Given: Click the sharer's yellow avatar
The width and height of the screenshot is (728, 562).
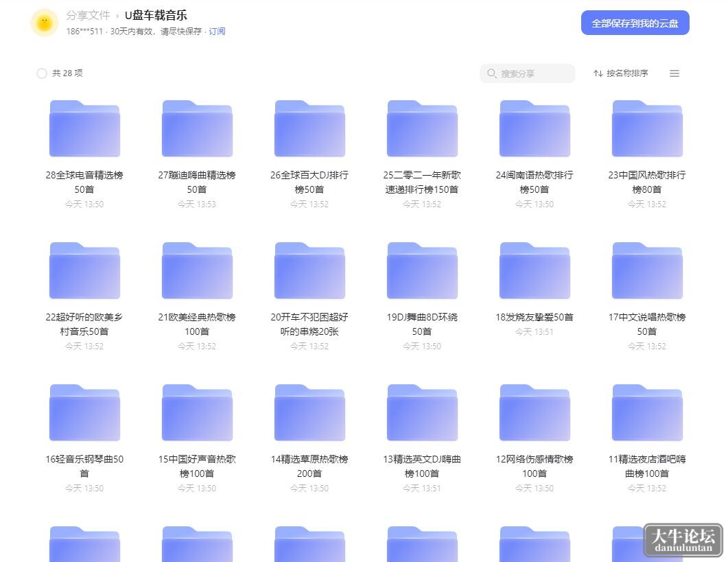Looking at the screenshot, I should pos(45,22).
